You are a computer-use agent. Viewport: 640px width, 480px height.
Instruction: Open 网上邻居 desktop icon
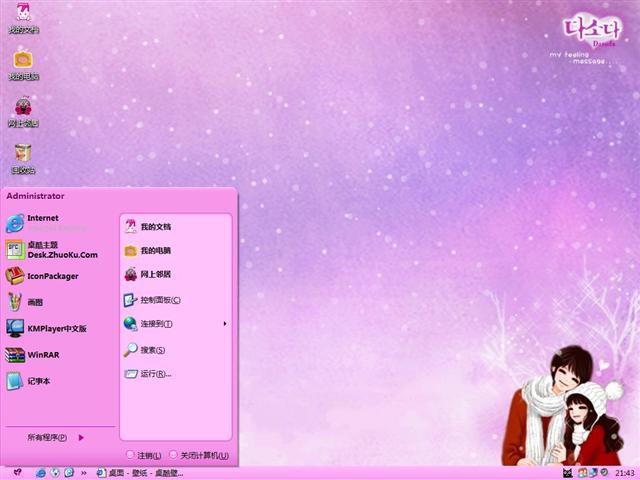coord(23,112)
